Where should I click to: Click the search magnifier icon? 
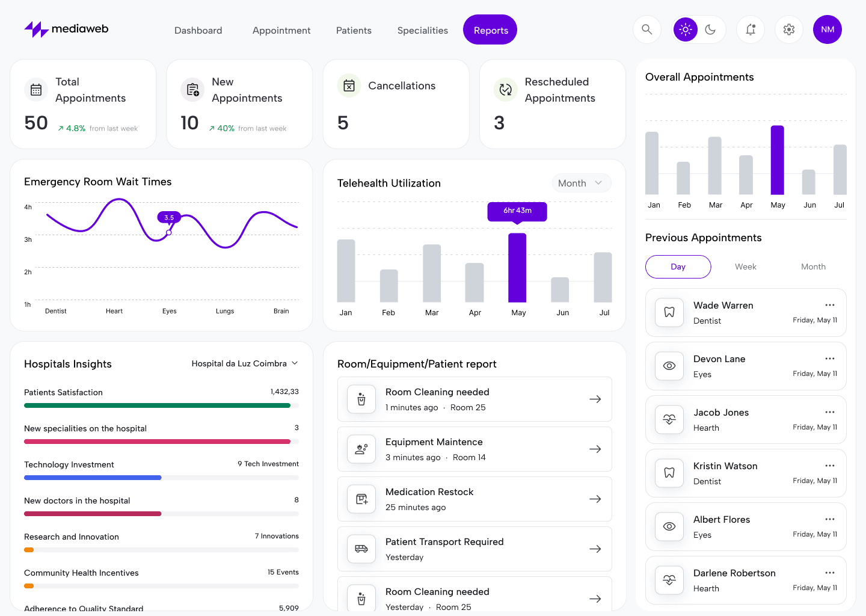pyautogui.click(x=647, y=29)
